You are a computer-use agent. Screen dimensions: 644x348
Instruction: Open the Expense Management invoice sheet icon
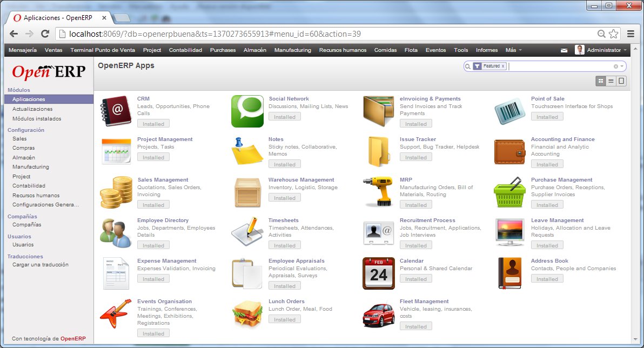point(116,273)
